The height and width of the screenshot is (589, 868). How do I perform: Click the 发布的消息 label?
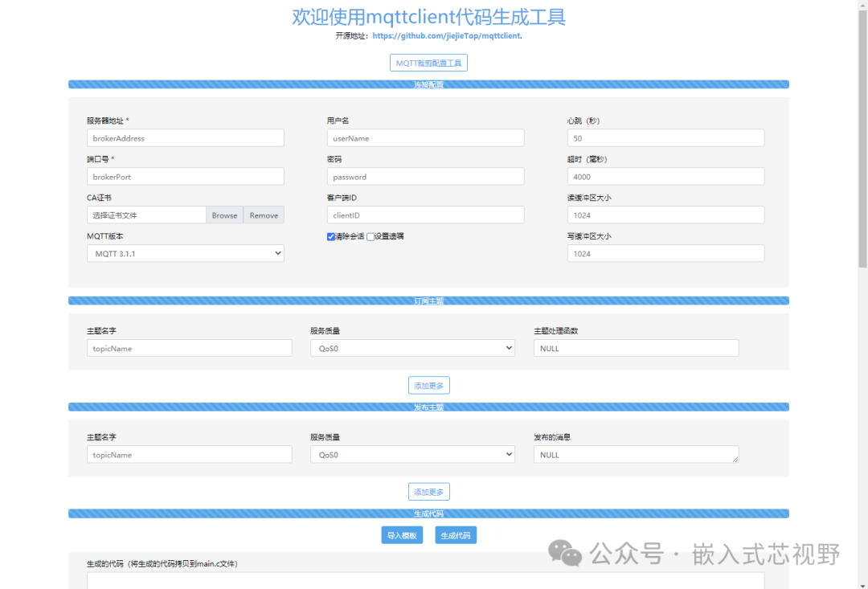[552, 437]
